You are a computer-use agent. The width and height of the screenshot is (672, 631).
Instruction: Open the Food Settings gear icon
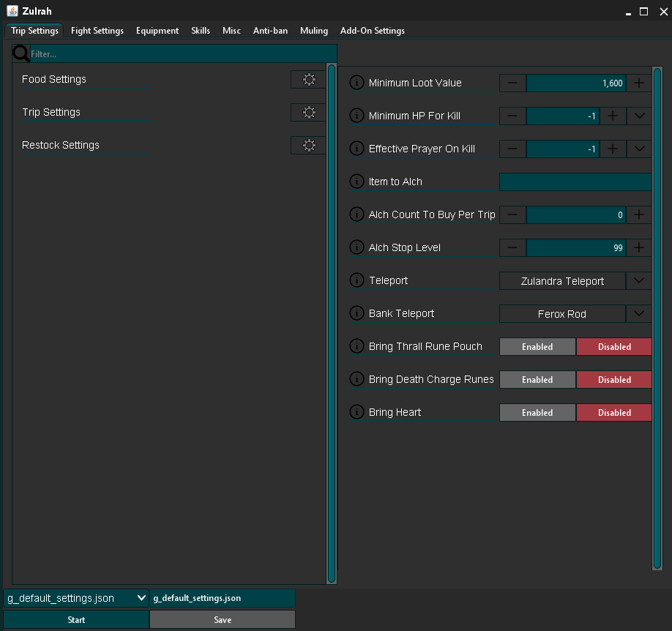pos(309,79)
